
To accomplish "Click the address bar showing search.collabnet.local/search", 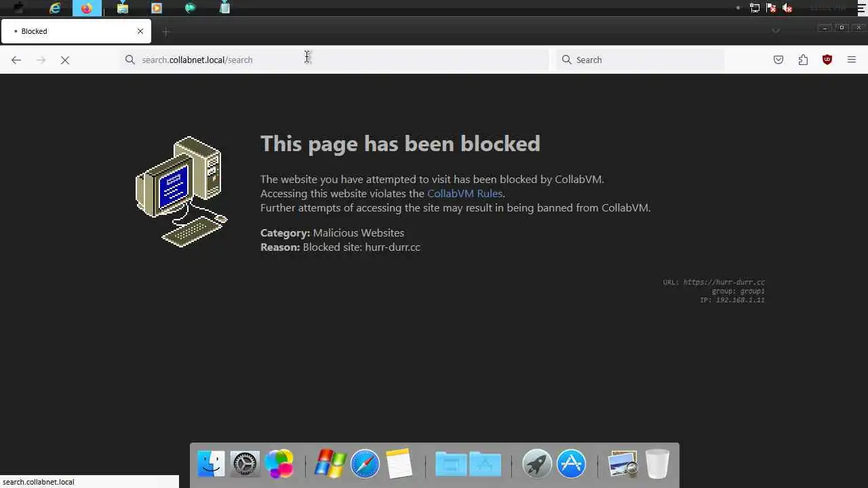I will pyautogui.click(x=334, y=60).
